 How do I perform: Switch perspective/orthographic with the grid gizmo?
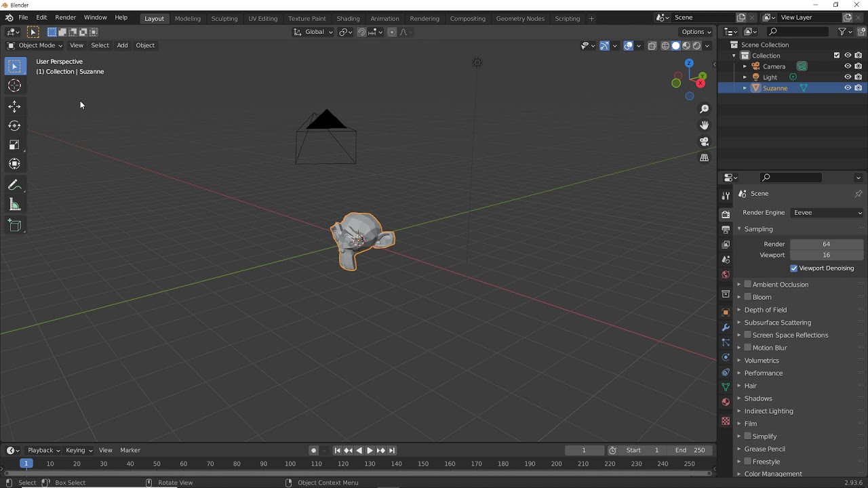click(x=704, y=157)
